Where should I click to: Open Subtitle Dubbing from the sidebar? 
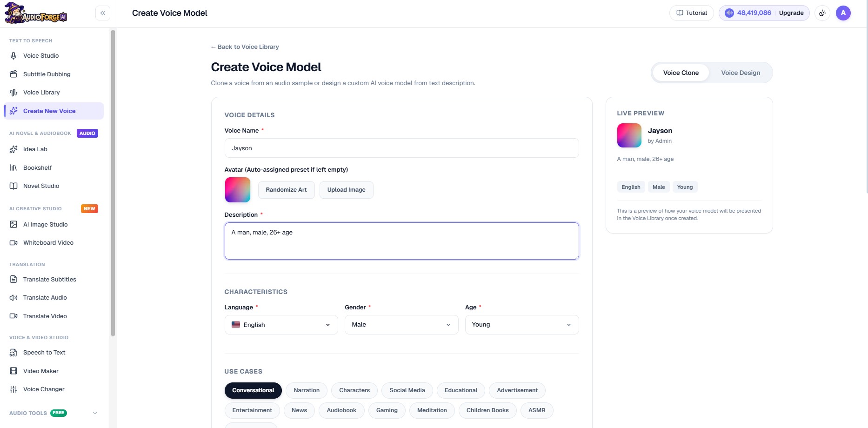click(x=53, y=74)
